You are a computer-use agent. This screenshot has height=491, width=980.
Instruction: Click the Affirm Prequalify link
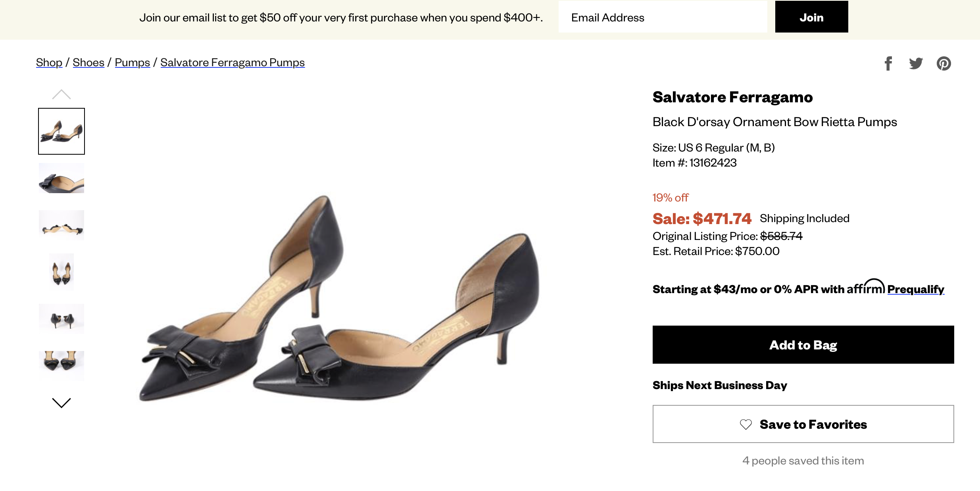916,290
